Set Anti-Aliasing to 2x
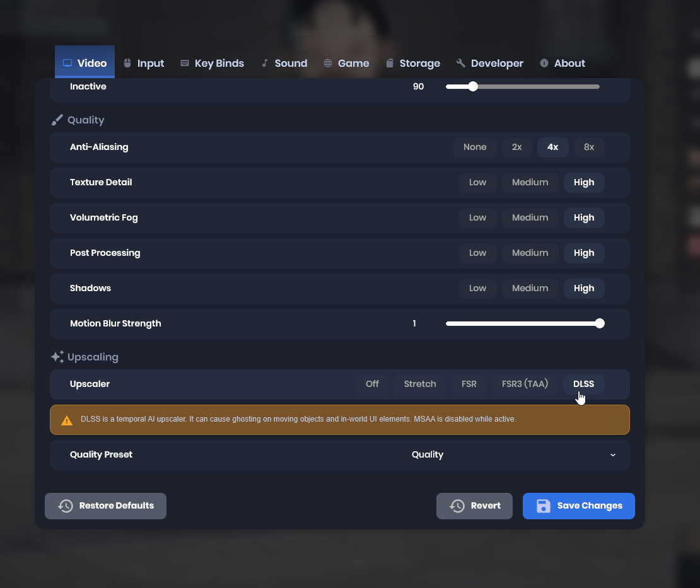The image size is (700, 588). point(516,147)
